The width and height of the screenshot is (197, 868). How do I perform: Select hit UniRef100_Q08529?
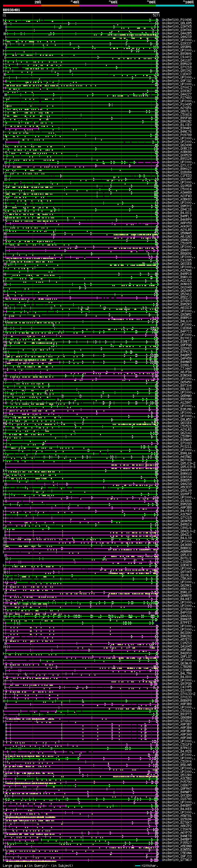pyautogui.click(x=177, y=155)
